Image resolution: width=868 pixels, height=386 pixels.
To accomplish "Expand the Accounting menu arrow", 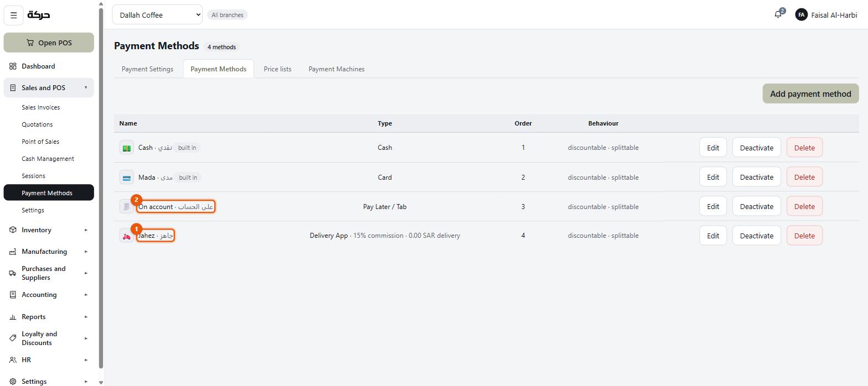I will [86, 295].
